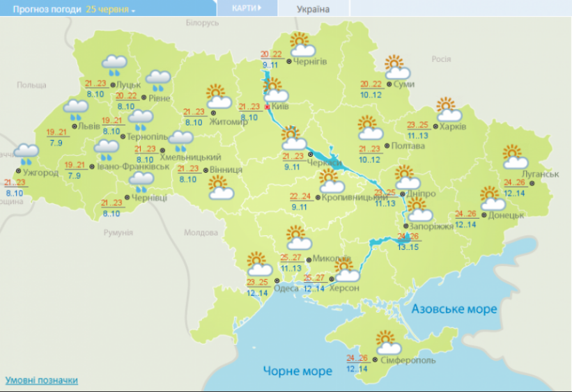The height and width of the screenshot is (392, 572).
Task: Click the rain cloud icon above Ужгород
Action: click(x=26, y=155)
